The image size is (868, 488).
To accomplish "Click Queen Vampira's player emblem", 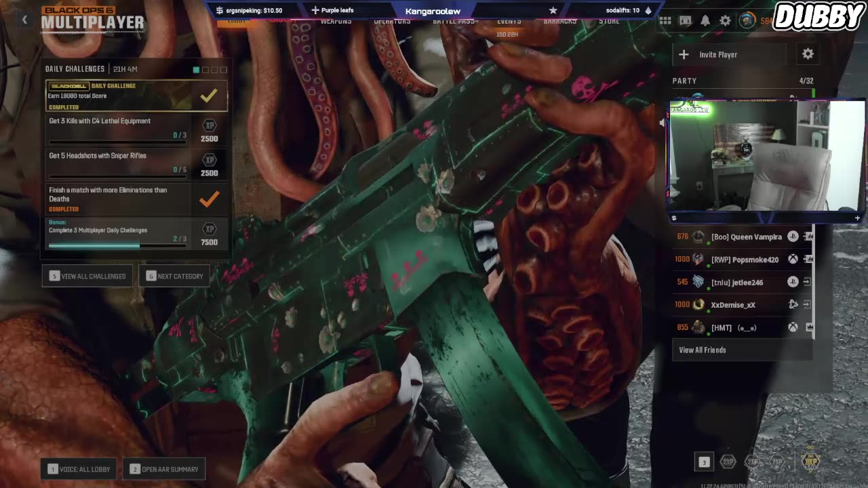I will (x=698, y=237).
